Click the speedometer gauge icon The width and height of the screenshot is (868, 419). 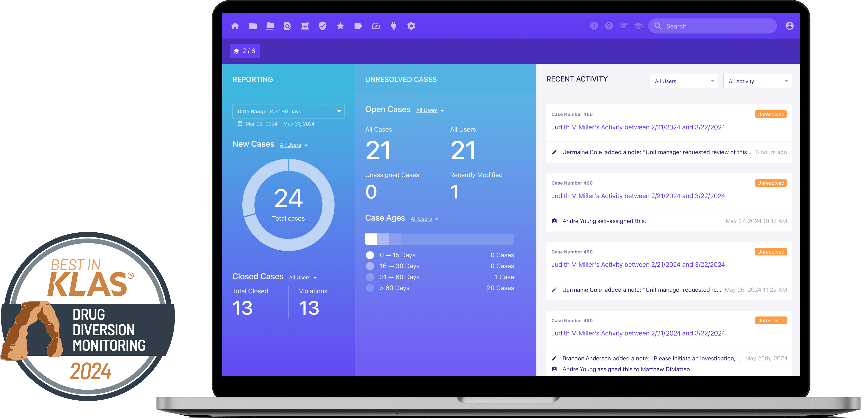376,26
